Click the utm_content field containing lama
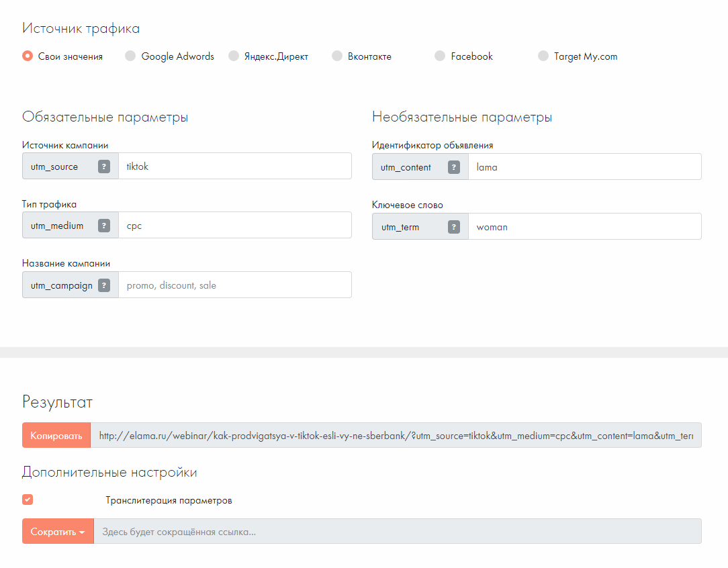This screenshot has height=568, width=728. pyautogui.click(x=584, y=167)
